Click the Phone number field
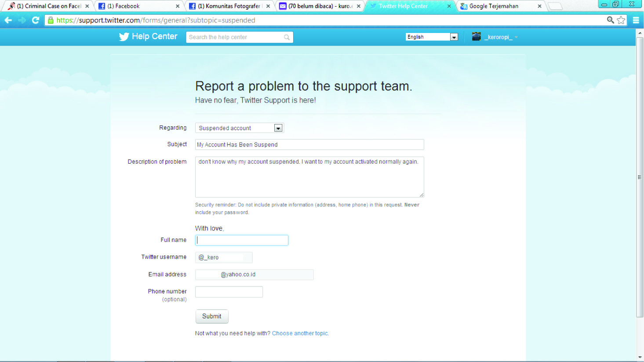Image resolution: width=644 pixels, height=362 pixels. [229, 292]
